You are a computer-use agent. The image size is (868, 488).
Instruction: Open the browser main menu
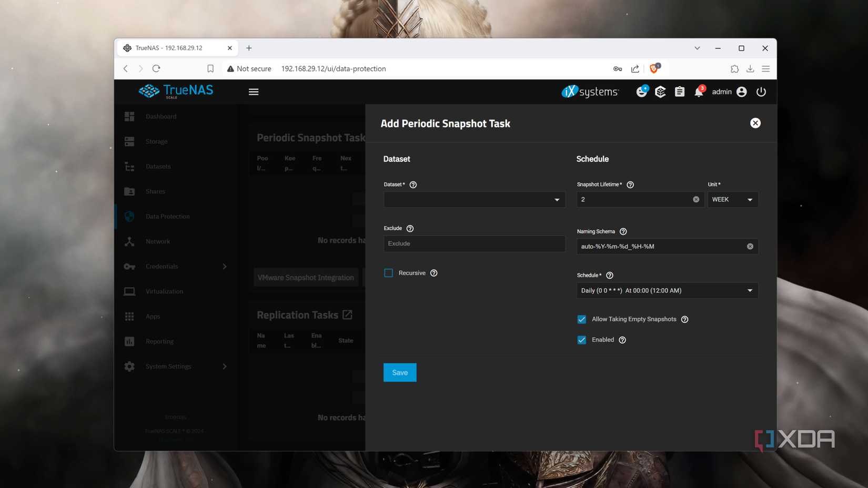(766, 69)
